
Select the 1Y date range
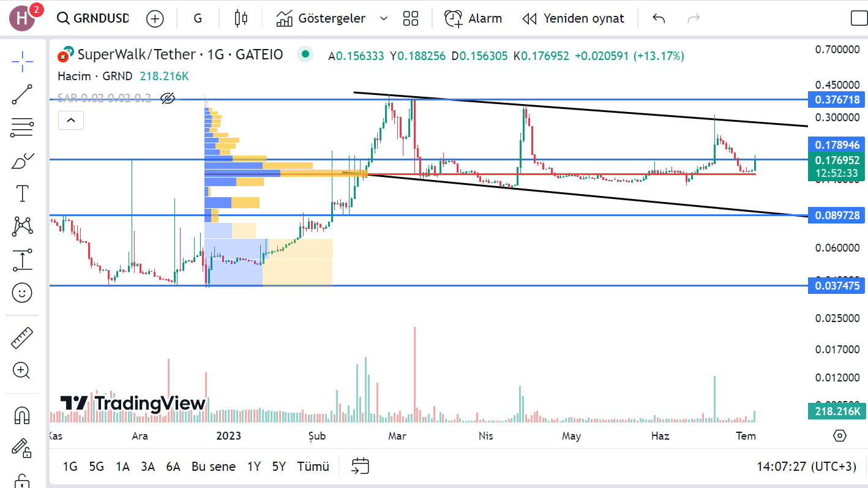(x=254, y=467)
